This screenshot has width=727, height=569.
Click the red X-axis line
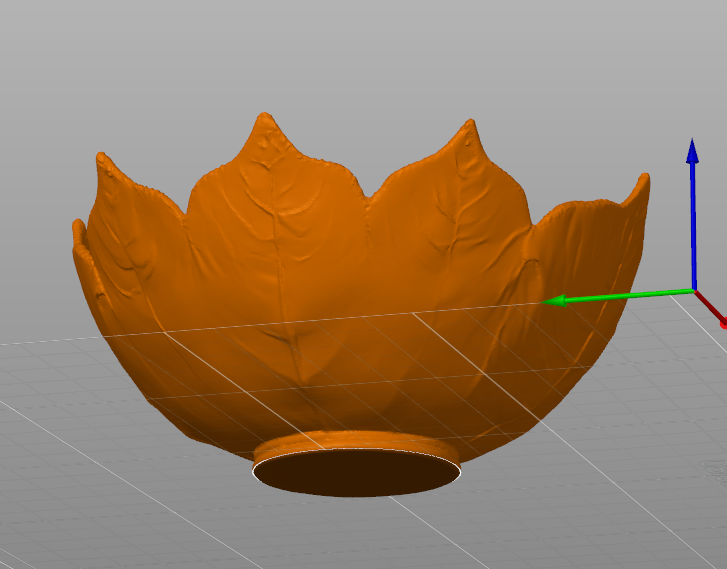[711, 309]
